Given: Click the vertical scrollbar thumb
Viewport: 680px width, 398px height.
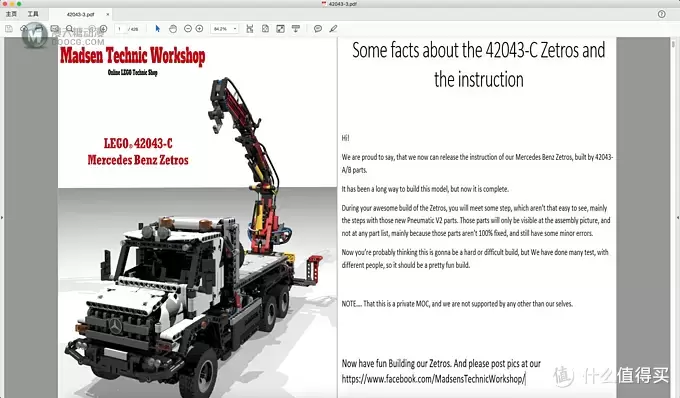Looking at the screenshot, I should point(673,44).
